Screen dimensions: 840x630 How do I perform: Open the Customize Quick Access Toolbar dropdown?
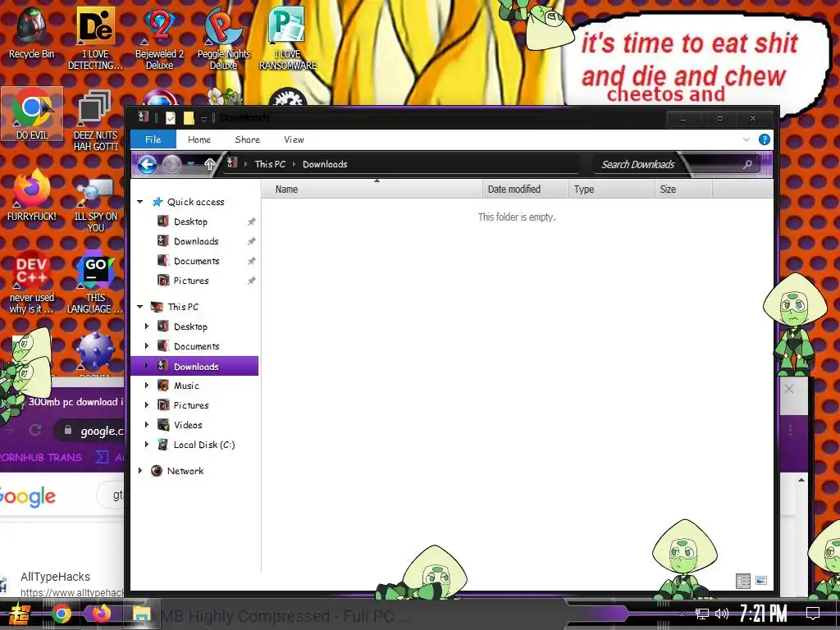tap(203, 118)
